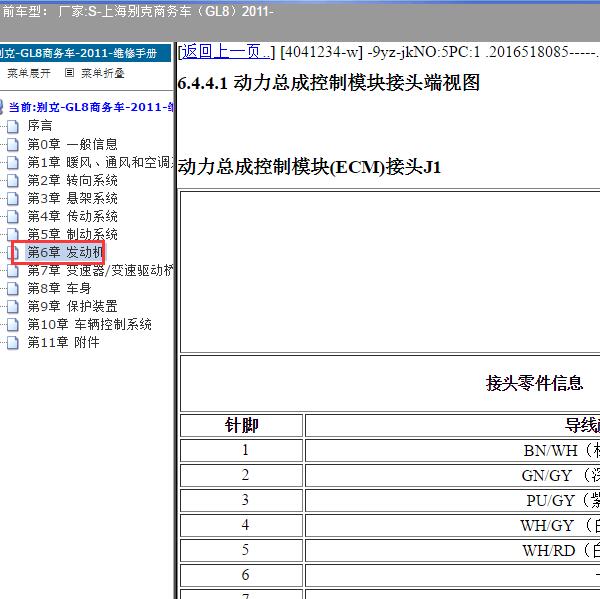Click the page icon beside 第3章
Viewport: 600px width, 599px height.
pyautogui.click(x=13, y=199)
